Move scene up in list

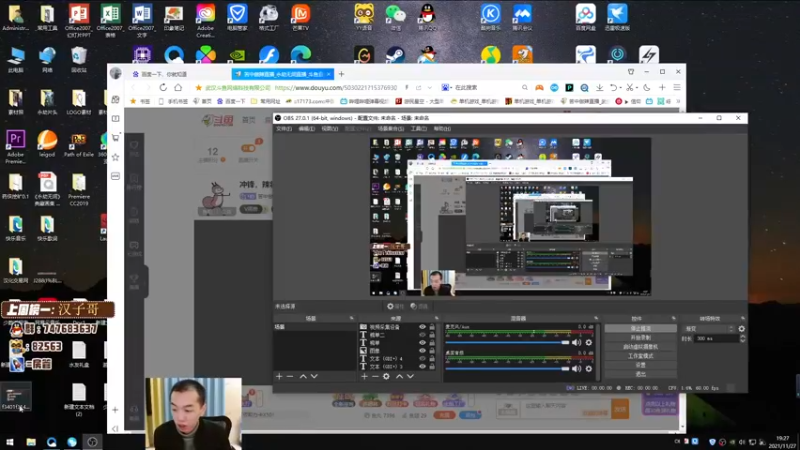click(x=303, y=376)
